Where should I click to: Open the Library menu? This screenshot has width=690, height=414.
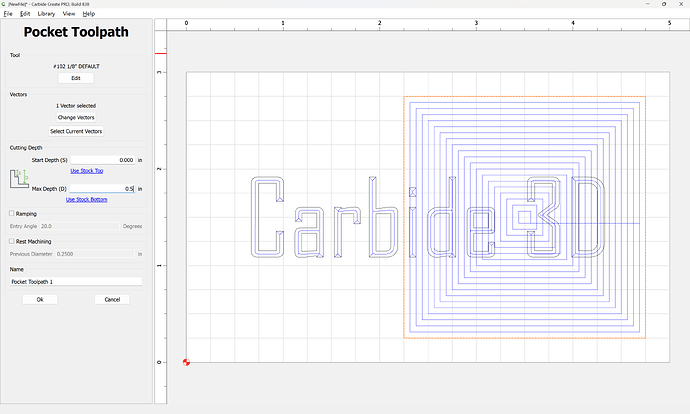(x=45, y=14)
